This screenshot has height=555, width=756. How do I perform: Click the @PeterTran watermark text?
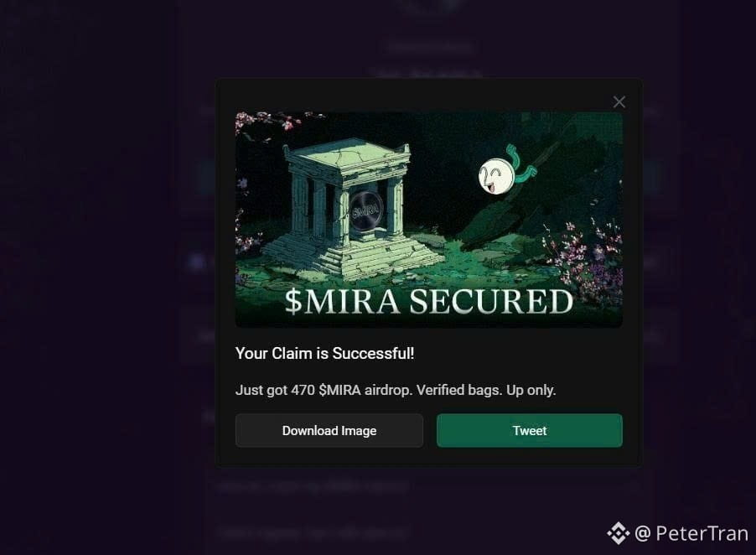click(x=691, y=533)
